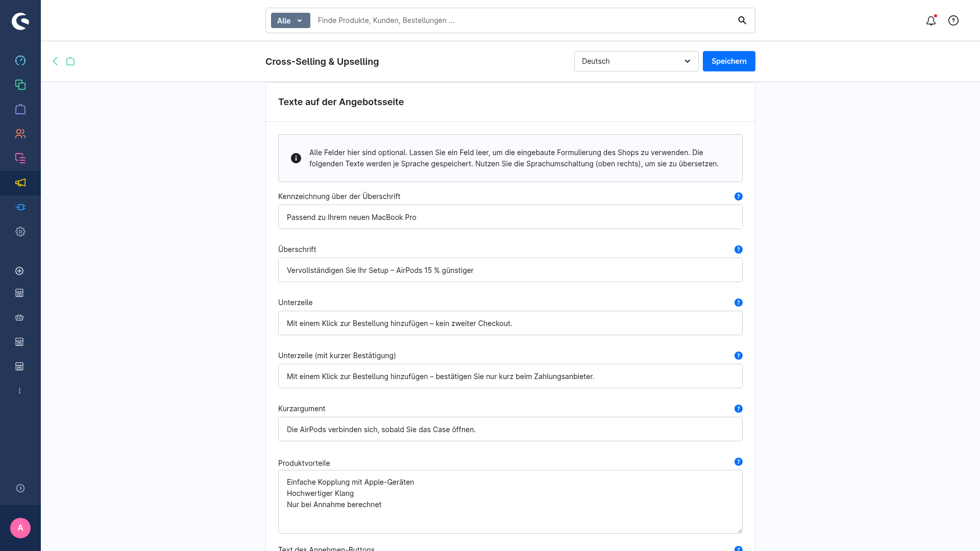Image resolution: width=980 pixels, height=551 pixels.
Task: Expand the Alle search filter dropdown
Action: pyautogui.click(x=290, y=20)
